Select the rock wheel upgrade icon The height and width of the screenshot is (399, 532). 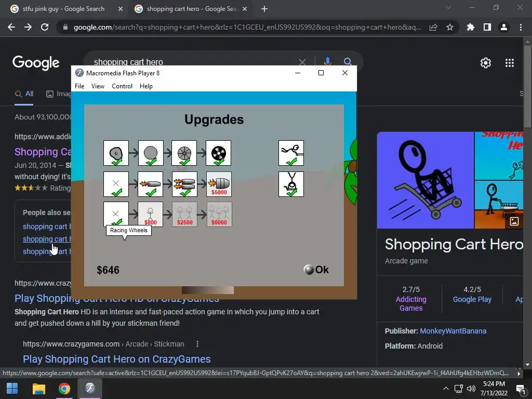tap(116, 153)
